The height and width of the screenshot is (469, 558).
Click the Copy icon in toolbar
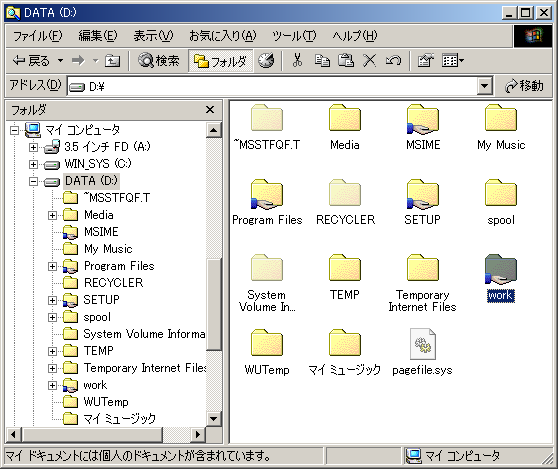coord(322,60)
